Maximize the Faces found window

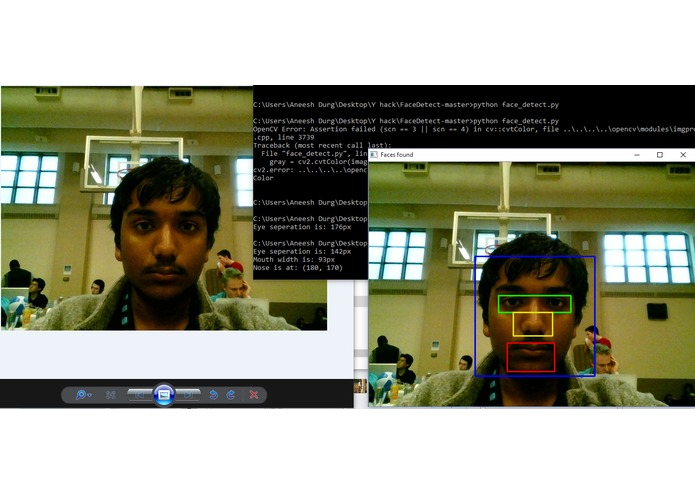coord(660,155)
